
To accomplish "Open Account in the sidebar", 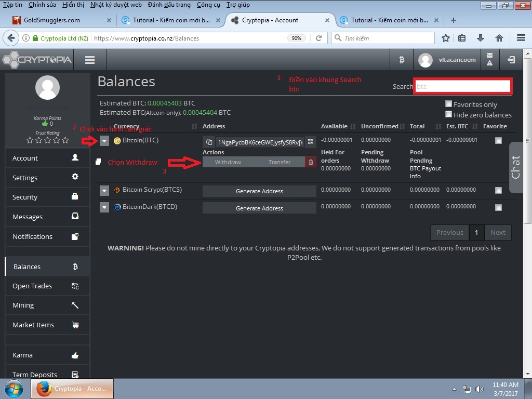I will (x=47, y=158).
